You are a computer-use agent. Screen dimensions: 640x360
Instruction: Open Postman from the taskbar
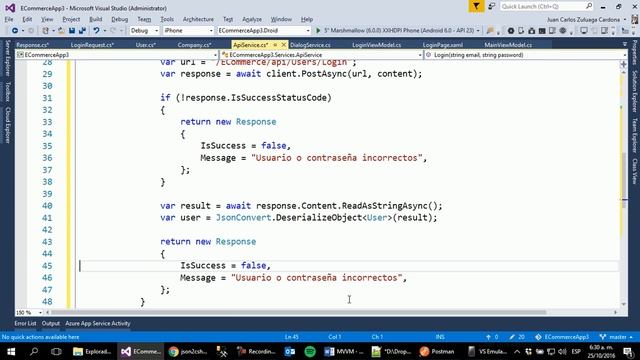(x=437, y=351)
